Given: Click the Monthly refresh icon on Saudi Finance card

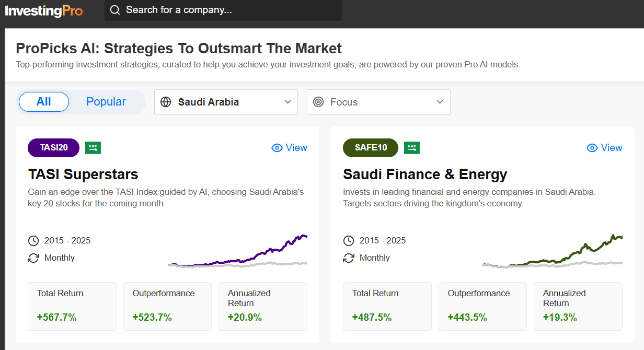Looking at the screenshot, I should click(349, 258).
